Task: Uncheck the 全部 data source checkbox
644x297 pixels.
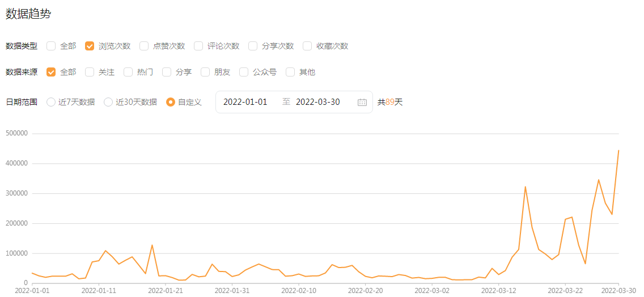Action: [52, 72]
